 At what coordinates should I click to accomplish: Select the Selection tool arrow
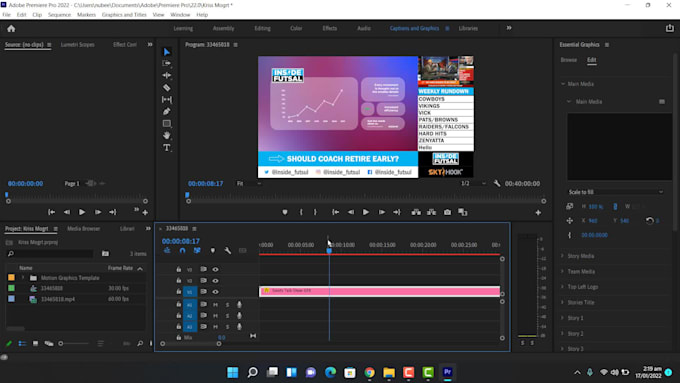167,52
